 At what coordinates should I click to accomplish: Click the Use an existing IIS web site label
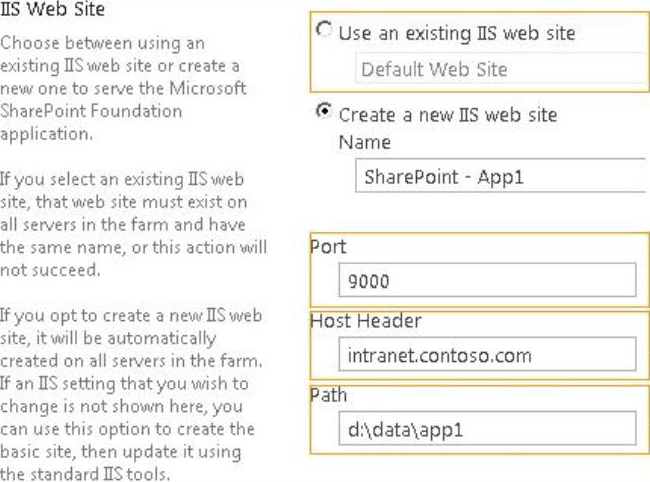[457, 33]
